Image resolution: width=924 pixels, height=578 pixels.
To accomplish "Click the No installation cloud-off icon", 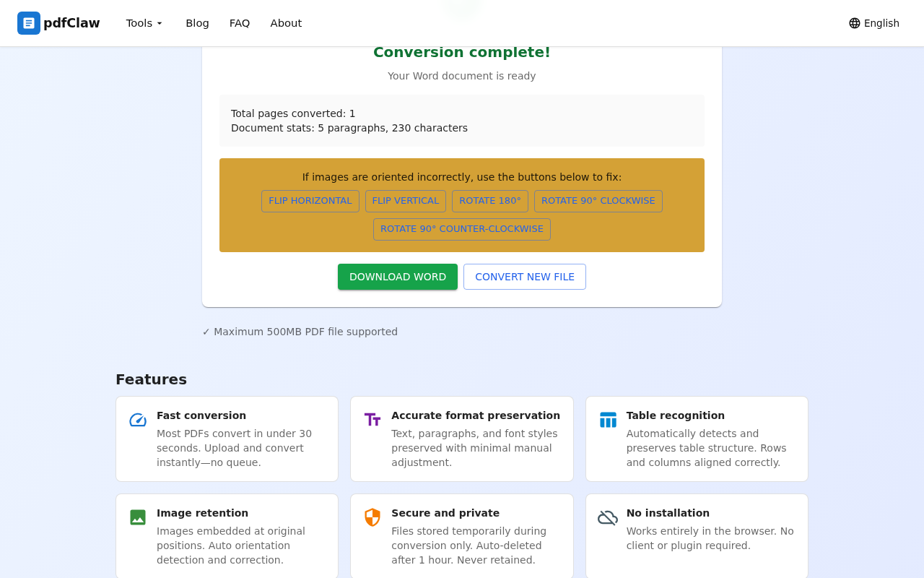I will coord(608,517).
